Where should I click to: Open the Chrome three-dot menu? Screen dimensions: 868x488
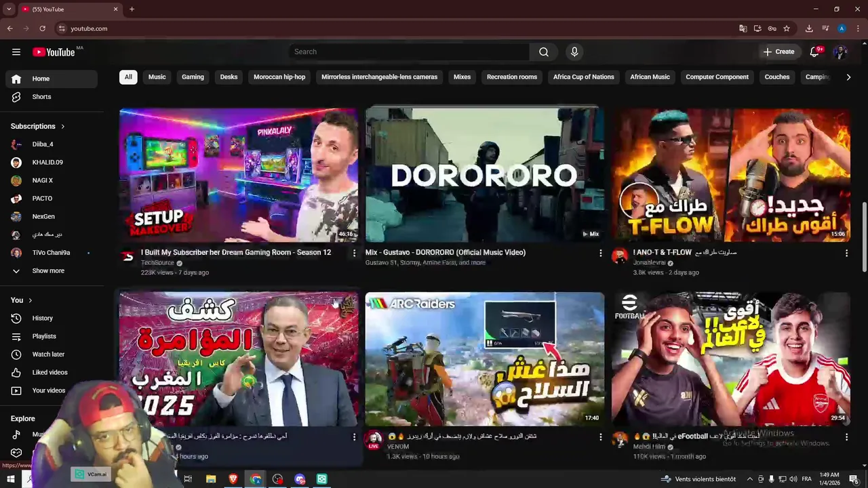pos(858,28)
